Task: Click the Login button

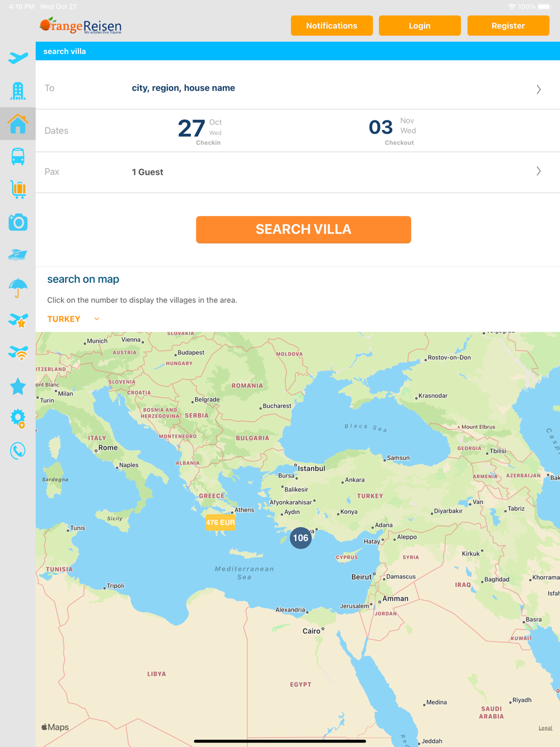Action: click(x=419, y=26)
